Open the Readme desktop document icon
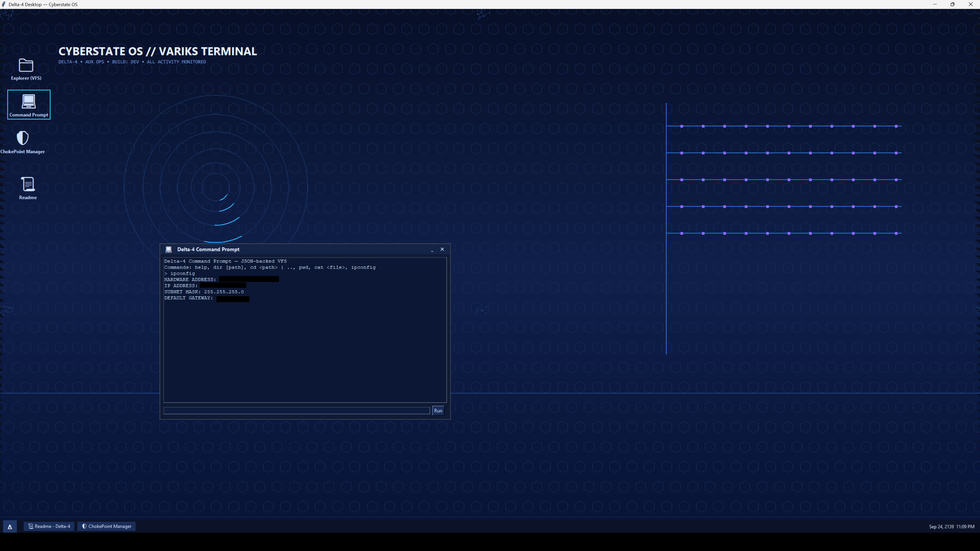This screenshot has height=551, width=980. [x=28, y=188]
